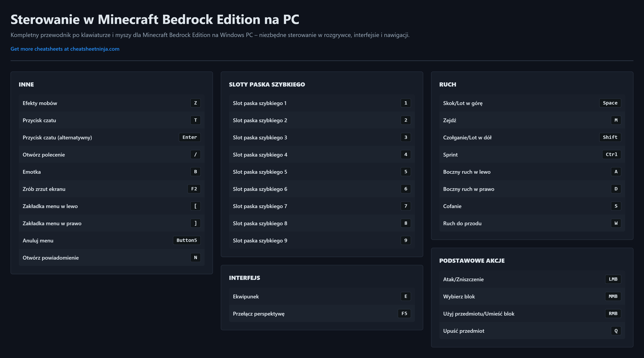Image resolution: width=644 pixels, height=358 pixels.
Task: Click the Button5 key badge
Action: [x=186, y=240]
